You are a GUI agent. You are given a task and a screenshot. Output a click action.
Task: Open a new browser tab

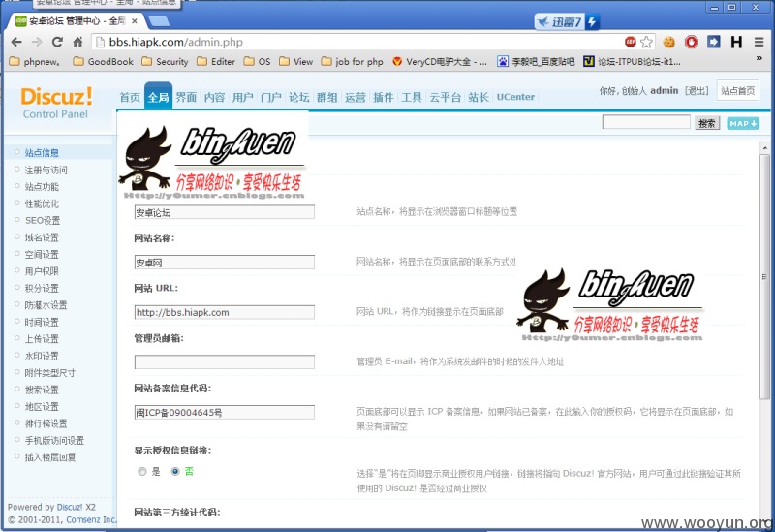pos(159,21)
